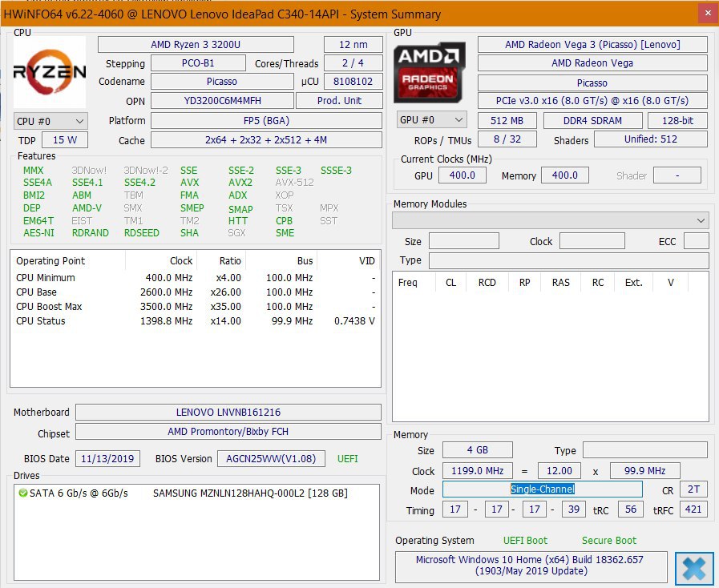Click the AMD Radeon Vega 3 (Picasso) field
719x588 pixels.
pyautogui.click(x=592, y=44)
